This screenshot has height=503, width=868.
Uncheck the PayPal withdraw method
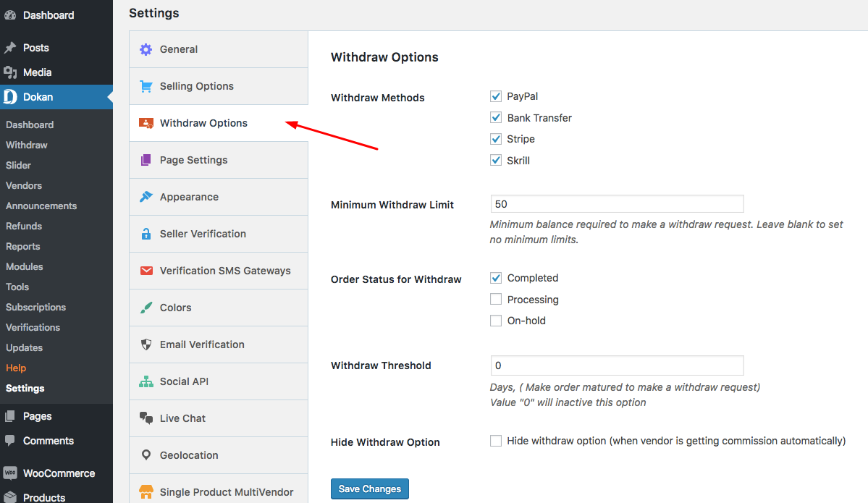point(496,96)
